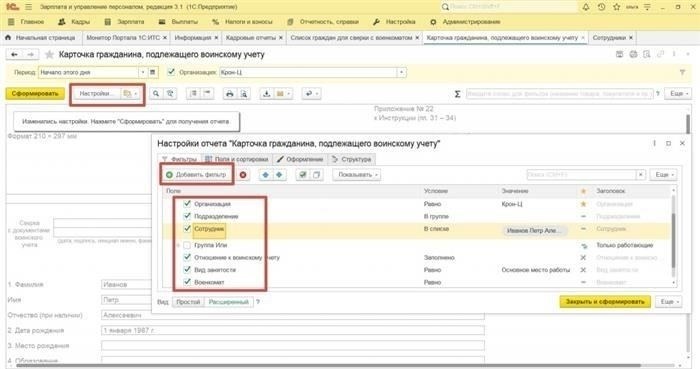Click the X marker in Вид занятости row

click(583, 270)
